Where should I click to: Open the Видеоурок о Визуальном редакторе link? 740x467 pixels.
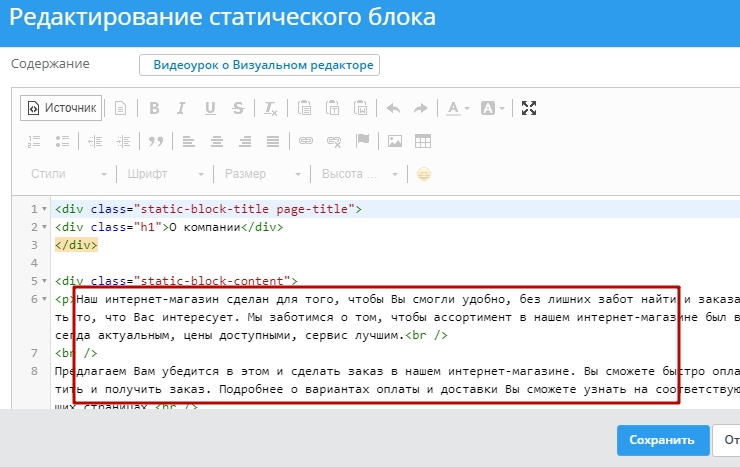click(x=260, y=65)
